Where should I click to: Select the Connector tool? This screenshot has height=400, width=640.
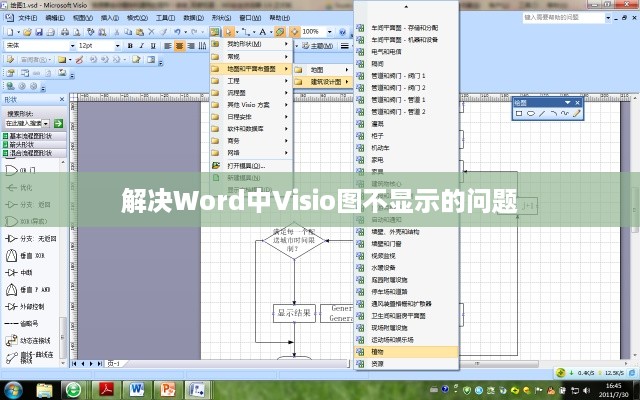click(245, 32)
